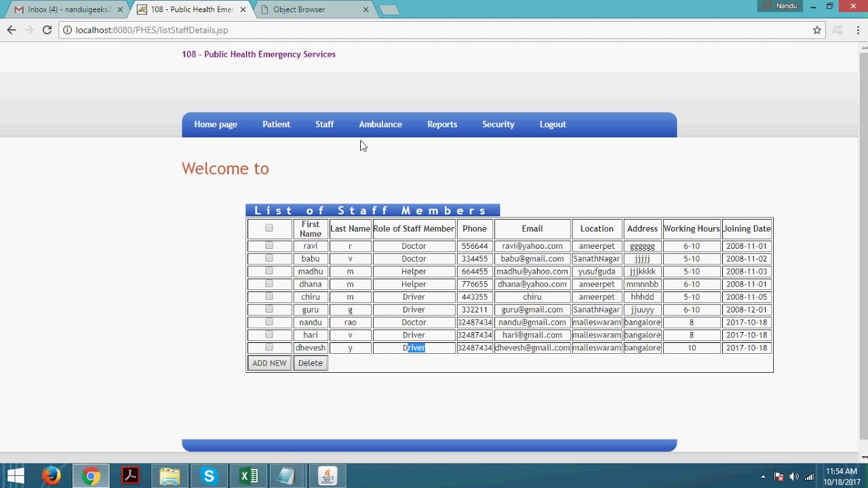Open Skype from the taskbar
The height and width of the screenshot is (488, 868).
pos(209,476)
